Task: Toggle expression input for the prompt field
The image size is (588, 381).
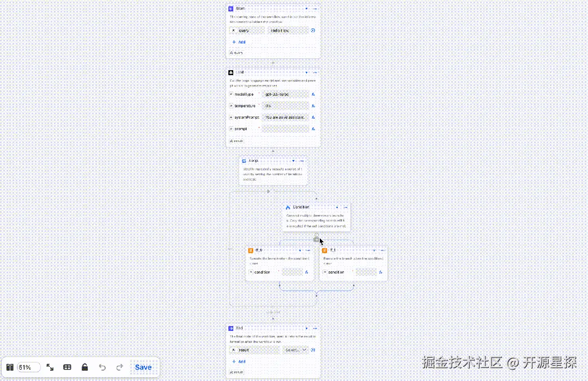Action: 314,128
